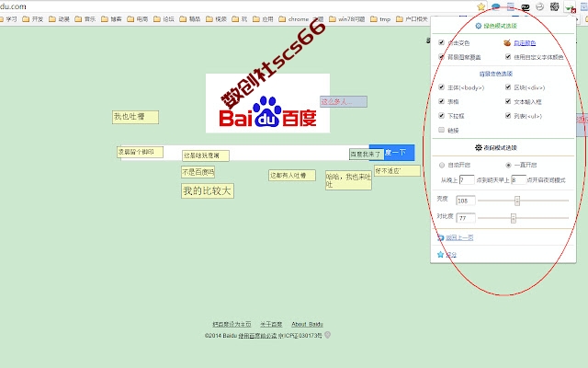Open the 音乐 bookmark folder
The width and height of the screenshot is (588, 368).
pos(85,19)
